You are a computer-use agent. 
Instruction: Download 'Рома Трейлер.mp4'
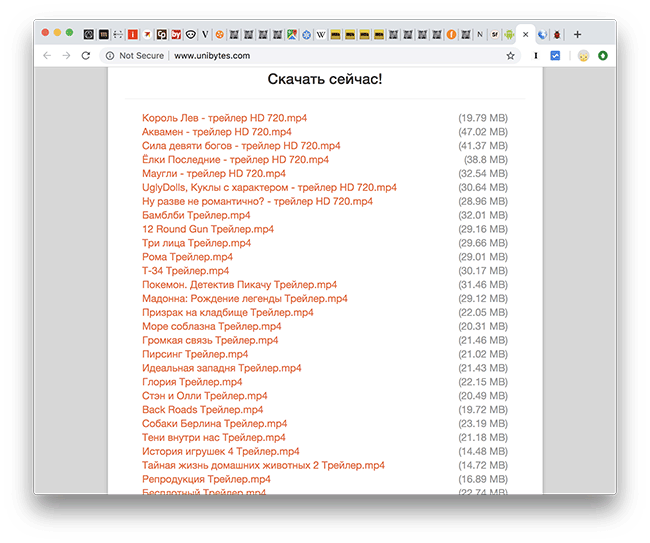187,257
